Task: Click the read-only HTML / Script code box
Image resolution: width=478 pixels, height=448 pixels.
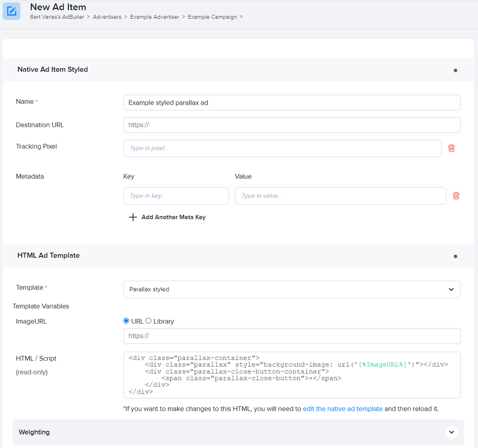Action: click(x=292, y=375)
